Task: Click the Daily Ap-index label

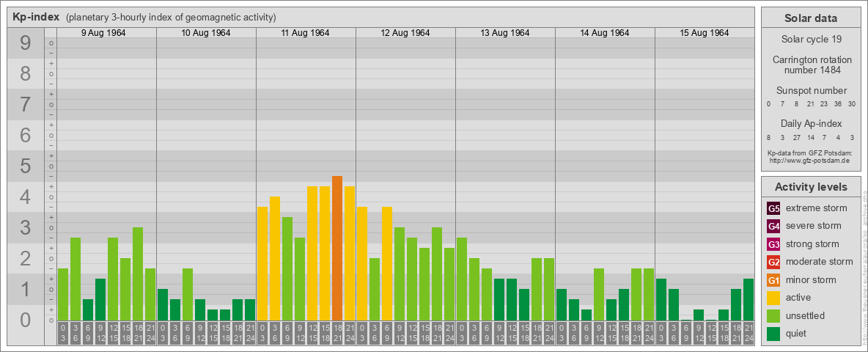Action: (812, 123)
